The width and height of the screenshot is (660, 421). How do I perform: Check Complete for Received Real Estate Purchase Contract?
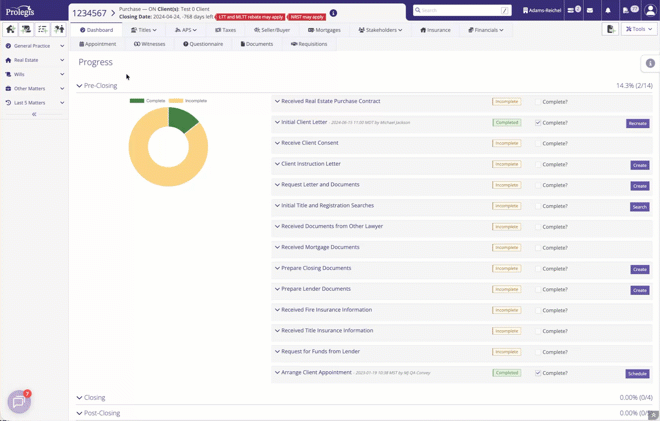click(538, 102)
